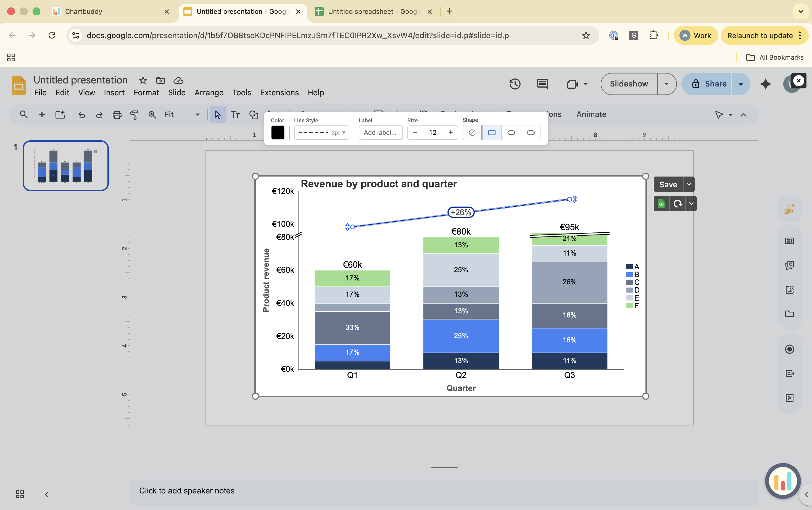Open the print dialog
Image resolution: width=812 pixels, height=510 pixels.
click(x=117, y=114)
